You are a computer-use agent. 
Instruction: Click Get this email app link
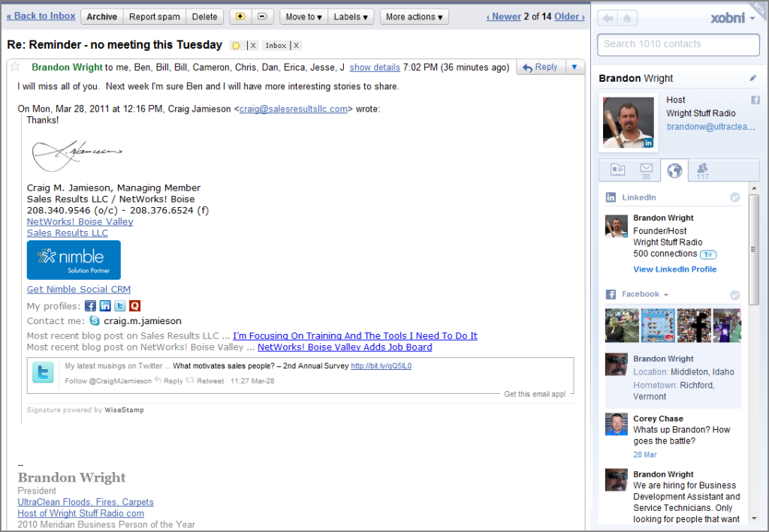535,394
